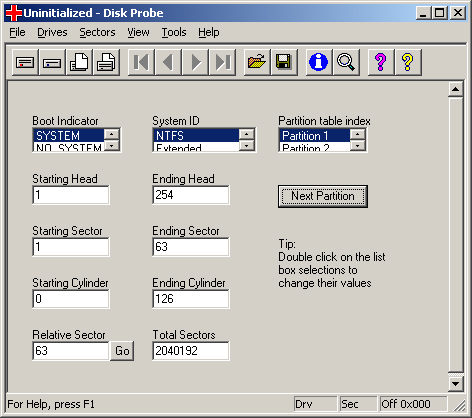Screen dimensions: 472x418
Task: Click the blue information icon
Action: click(319, 62)
